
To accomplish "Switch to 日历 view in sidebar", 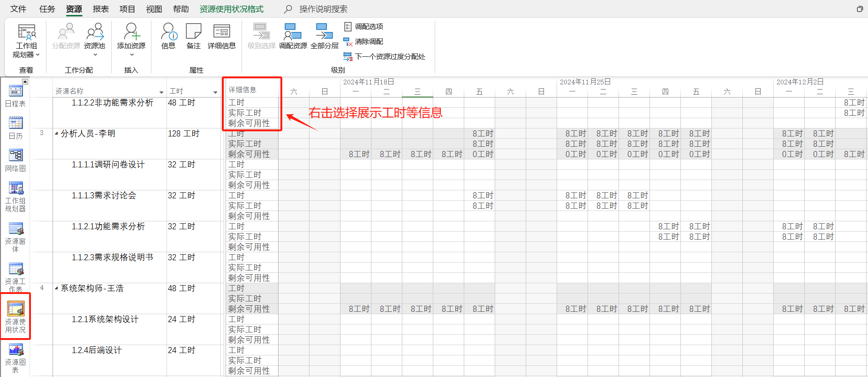I will pyautogui.click(x=15, y=128).
